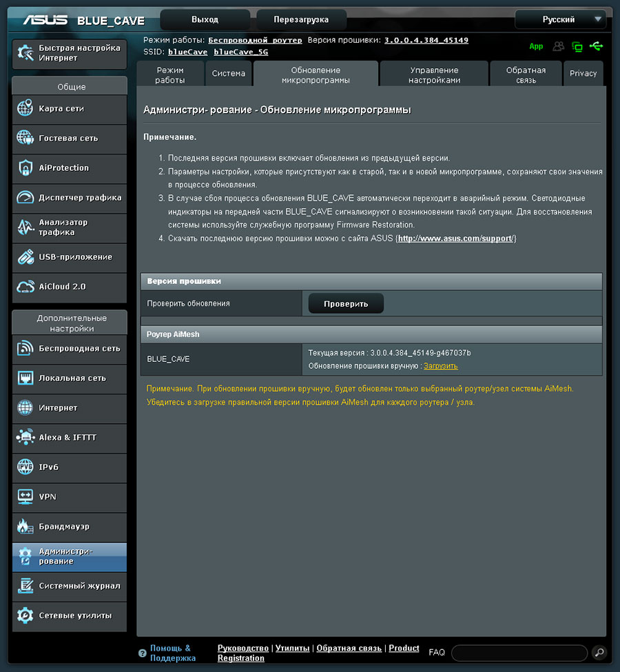This screenshot has height=672, width=620.
Task: Switch to the Система tab
Action: [229, 74]
